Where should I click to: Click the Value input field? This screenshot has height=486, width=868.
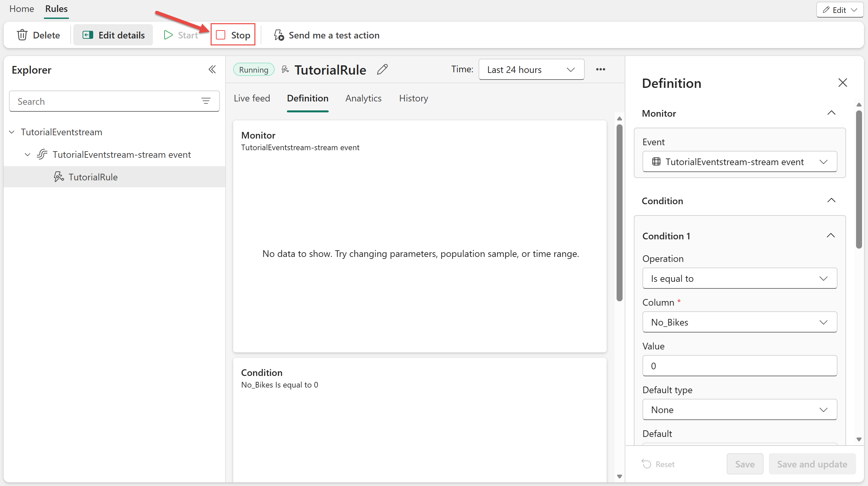click(739, 366)
